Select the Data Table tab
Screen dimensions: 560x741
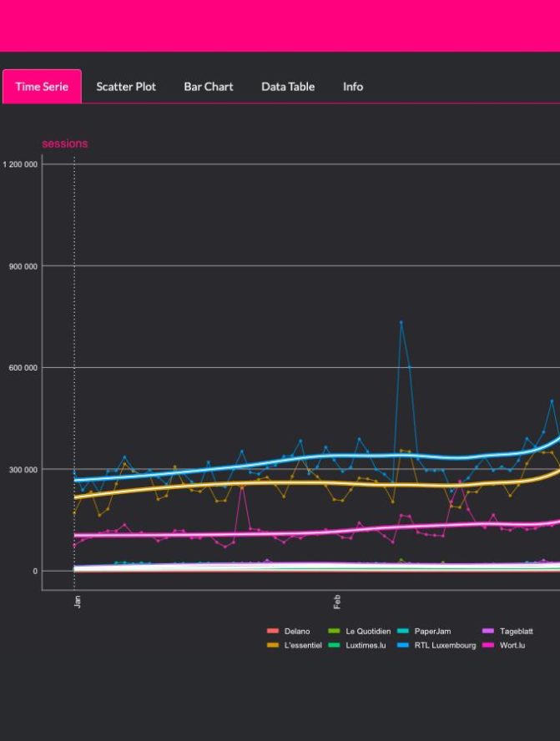point(288,87)
